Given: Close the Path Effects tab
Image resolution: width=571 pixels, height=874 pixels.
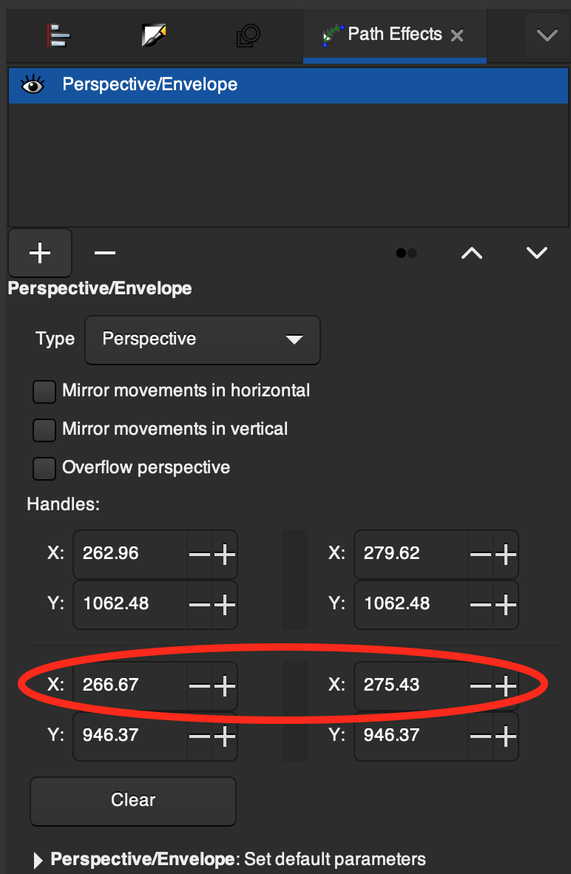Looking at the screenshot, I should point(457,36).
